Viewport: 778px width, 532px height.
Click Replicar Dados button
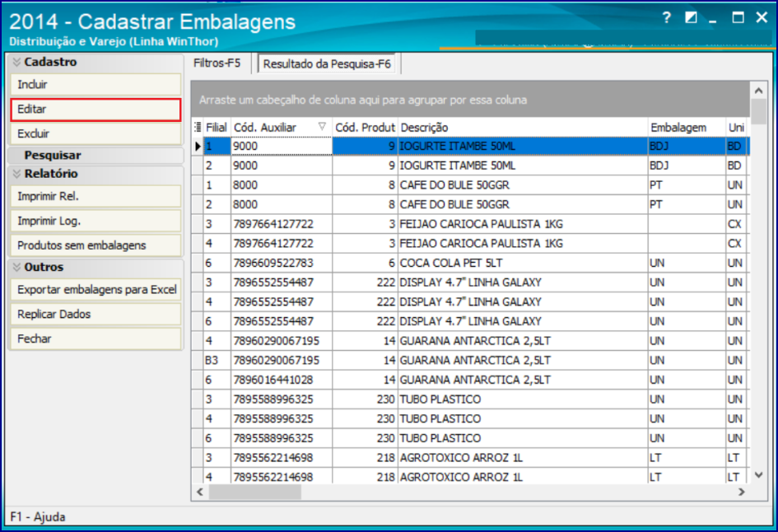tap(96, 314)
